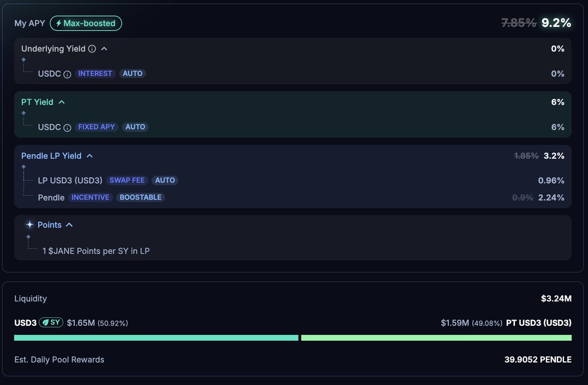The width and height of the screenshot is (588, 385).
Task: Click the SWAP FEE tag
Action: (x=127, y=180)
